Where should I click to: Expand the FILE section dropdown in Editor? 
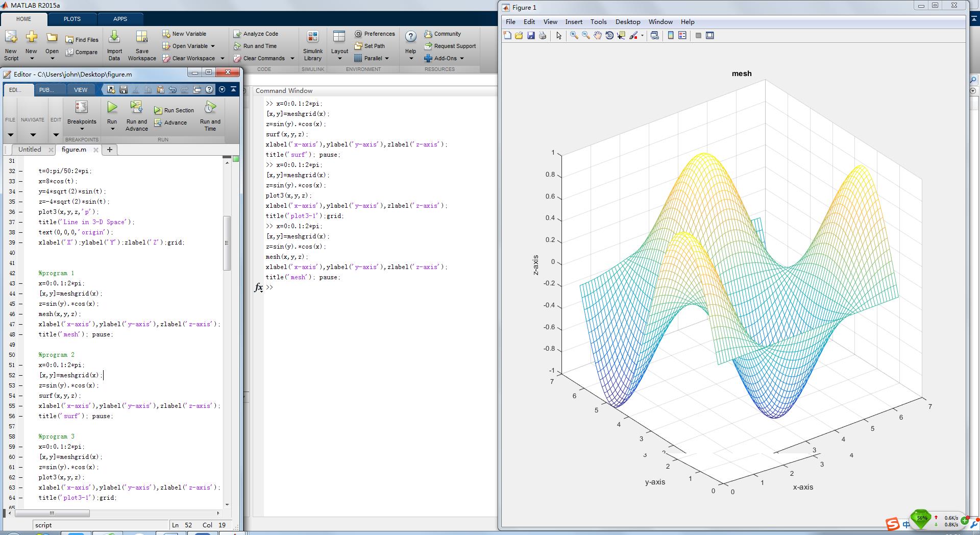pos(10,135)
